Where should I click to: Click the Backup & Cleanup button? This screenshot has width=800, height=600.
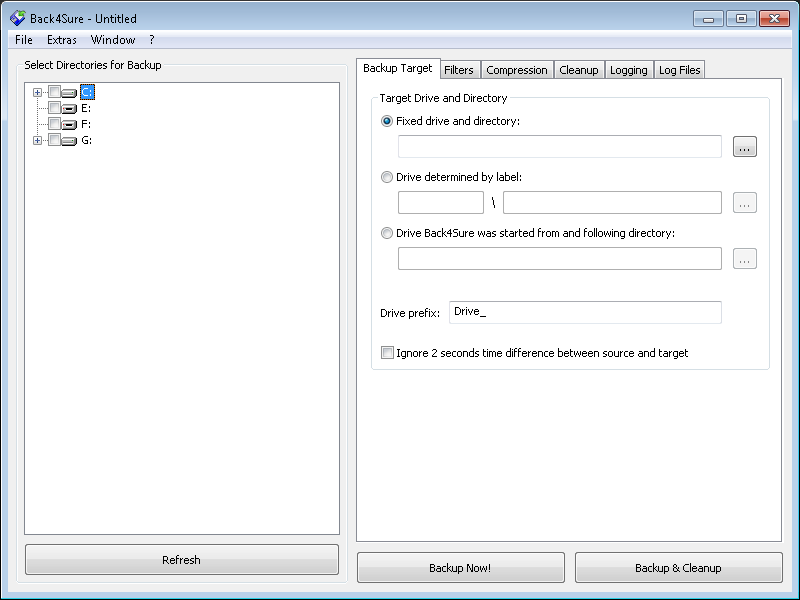[x=679, y=568]
